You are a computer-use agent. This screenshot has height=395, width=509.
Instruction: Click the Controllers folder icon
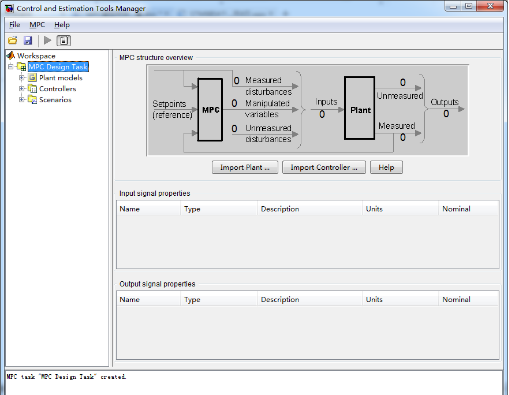32,89
